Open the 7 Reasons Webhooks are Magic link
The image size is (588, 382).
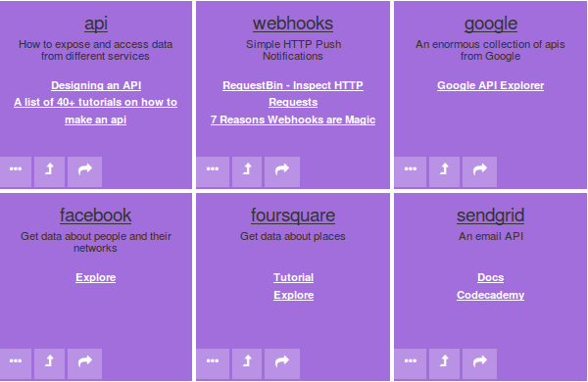point(293,119)
